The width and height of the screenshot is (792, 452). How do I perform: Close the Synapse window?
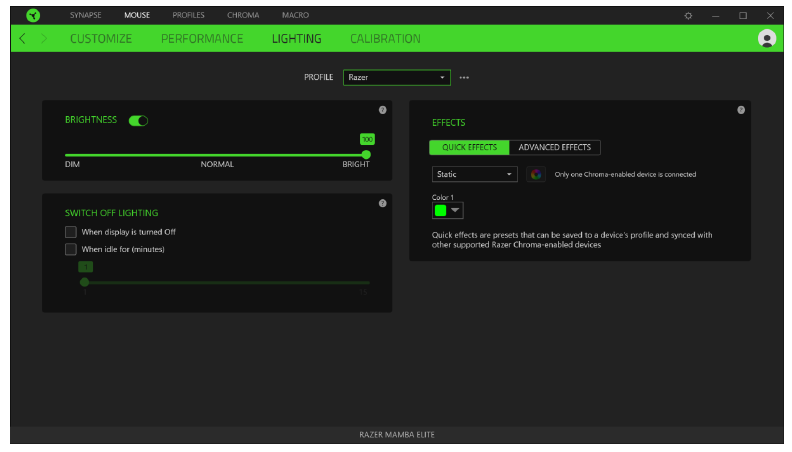pyautogui.click(x=770, y=16)
